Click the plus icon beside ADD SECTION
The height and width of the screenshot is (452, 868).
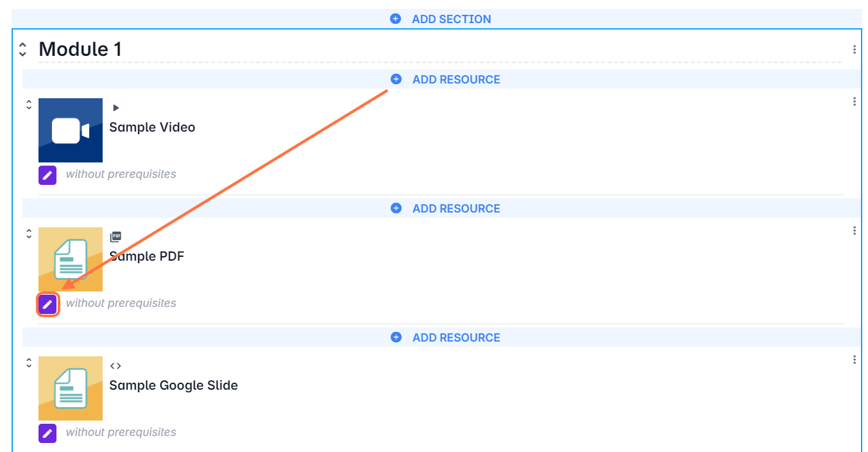(396, 19)
